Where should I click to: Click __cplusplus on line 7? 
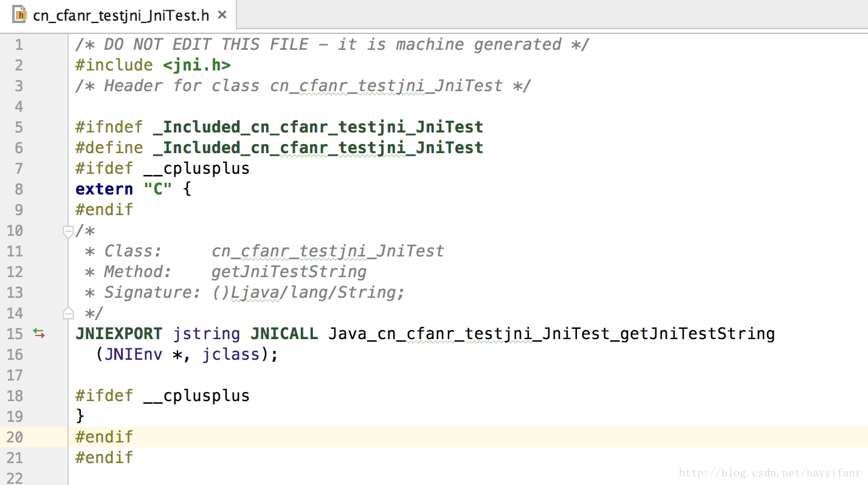tap(196, 168)
